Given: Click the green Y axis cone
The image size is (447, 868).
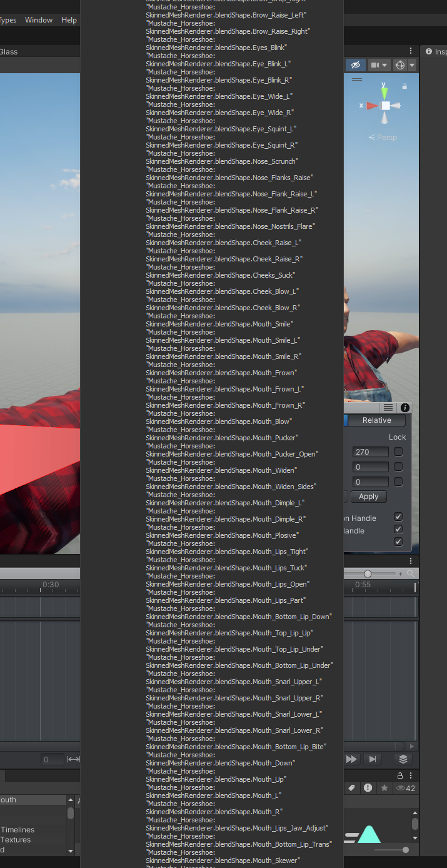Looking at the screenshot, I should [384, 93].
